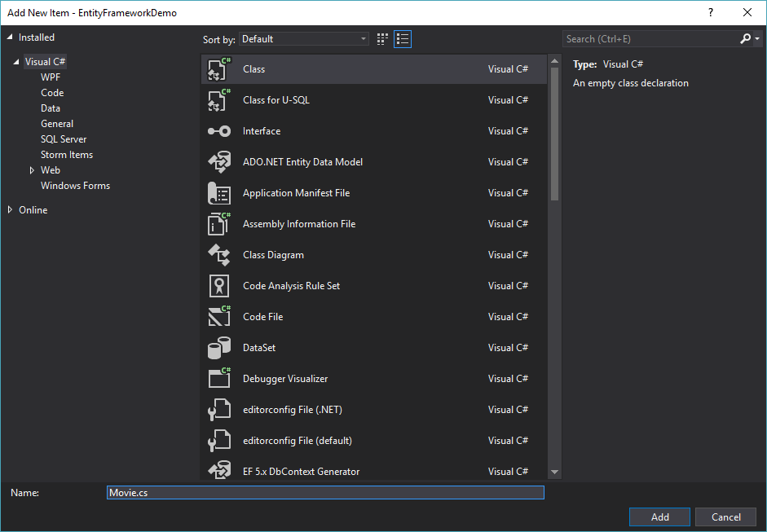Expand the Web category arrow
The width and height of the screenshot is (767, 532).
tap(32, 170)
